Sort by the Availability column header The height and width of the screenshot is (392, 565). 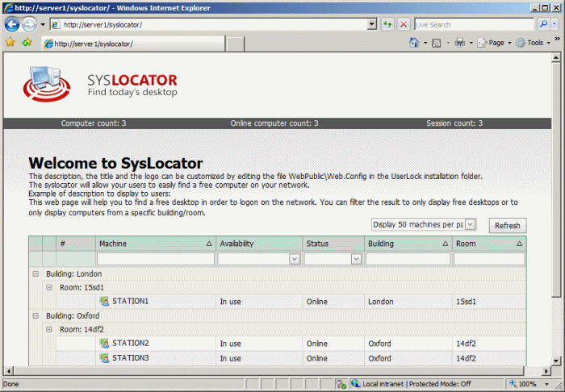coord(259,244)
